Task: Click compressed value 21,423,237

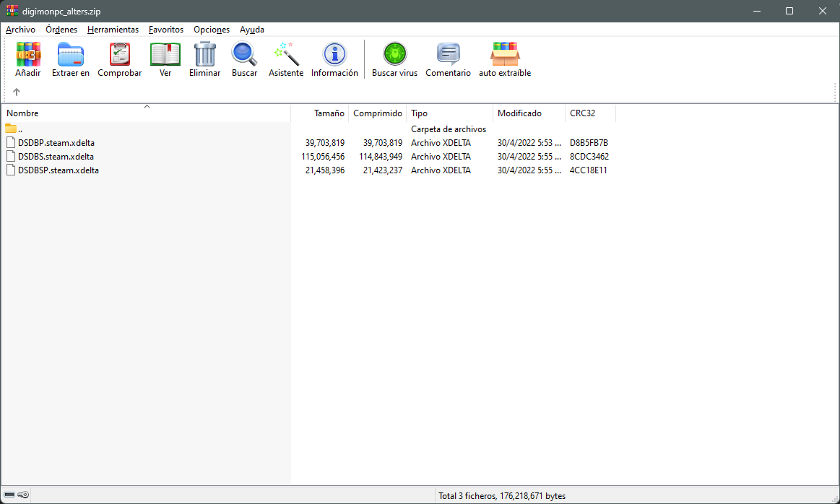Action: (x=383, y=171)
